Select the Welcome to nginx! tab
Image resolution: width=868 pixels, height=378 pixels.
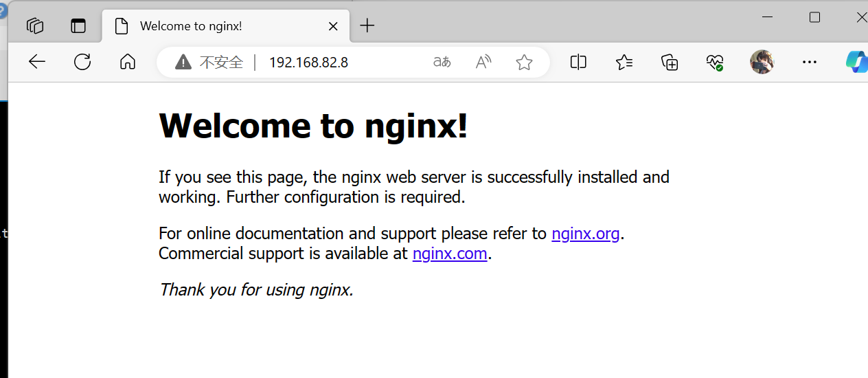click(226, 26)
